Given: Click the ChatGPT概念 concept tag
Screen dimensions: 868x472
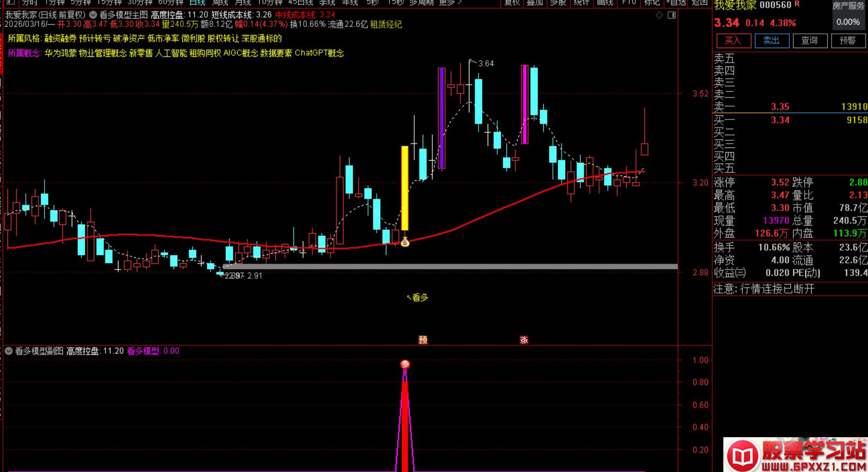Looking at the screenshot, I should click(x=319, y=53).
